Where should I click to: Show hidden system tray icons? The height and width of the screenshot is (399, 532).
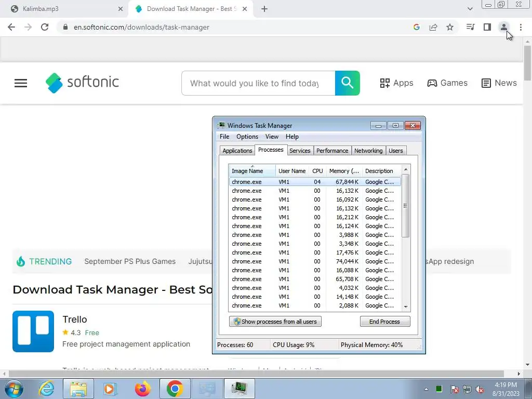(x=426, y=389)
